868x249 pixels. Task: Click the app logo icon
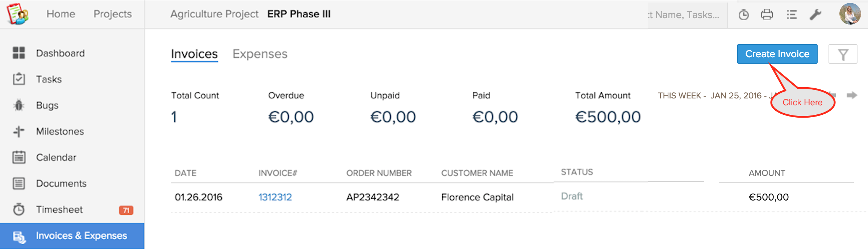[17, 14]
